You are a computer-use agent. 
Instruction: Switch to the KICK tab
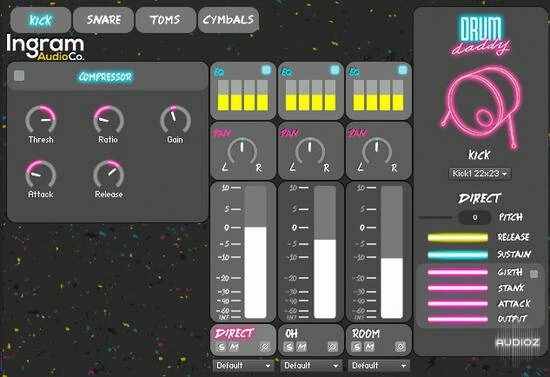tap(40, 20)
